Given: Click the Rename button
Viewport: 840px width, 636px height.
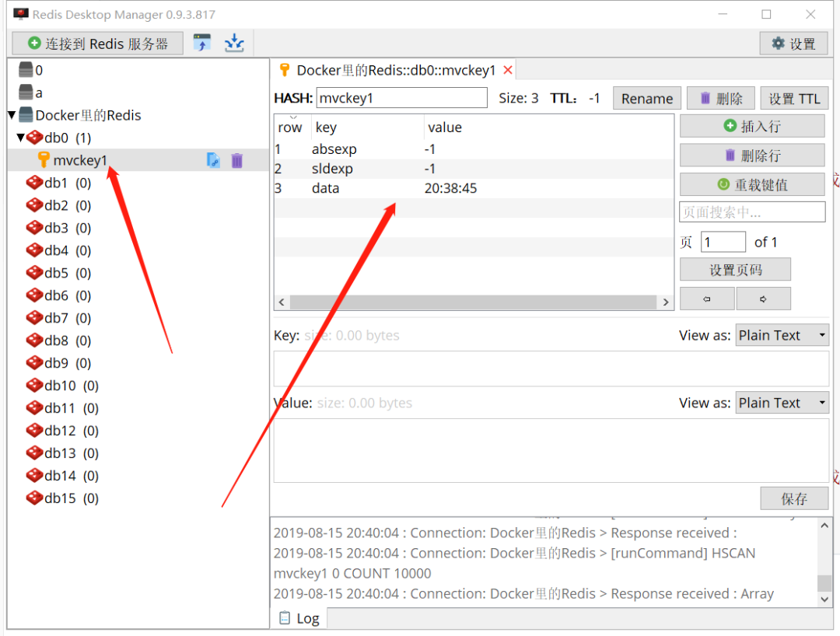Looking at the screenshot, I should (646, 99).
